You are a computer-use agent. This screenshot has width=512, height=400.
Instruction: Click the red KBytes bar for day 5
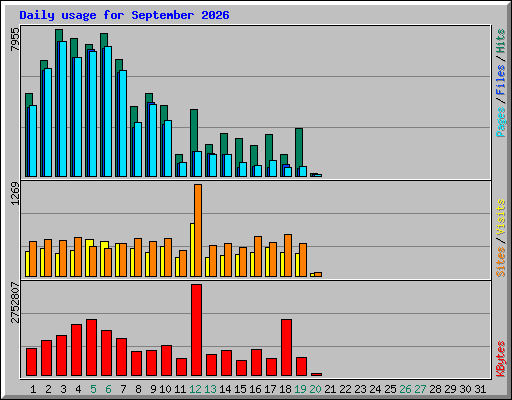coord(91,347)
